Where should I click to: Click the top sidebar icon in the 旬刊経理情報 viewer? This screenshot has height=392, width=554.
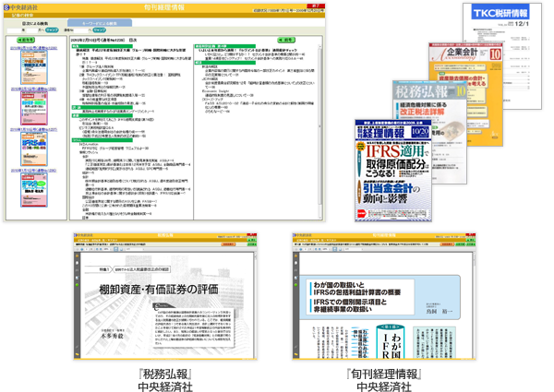[296, 255]
